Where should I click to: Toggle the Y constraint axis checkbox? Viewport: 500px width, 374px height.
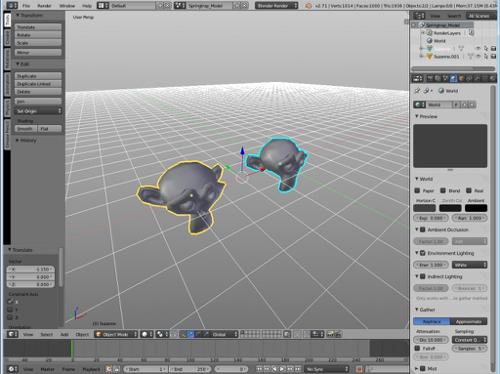11,310
